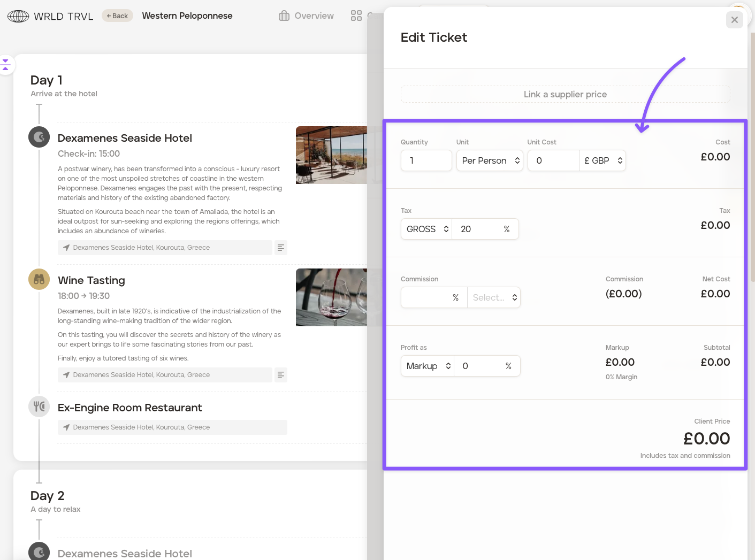
Task: Close the Edit Ticket panel
Action: pyautogui.click(x=734, y=20)
